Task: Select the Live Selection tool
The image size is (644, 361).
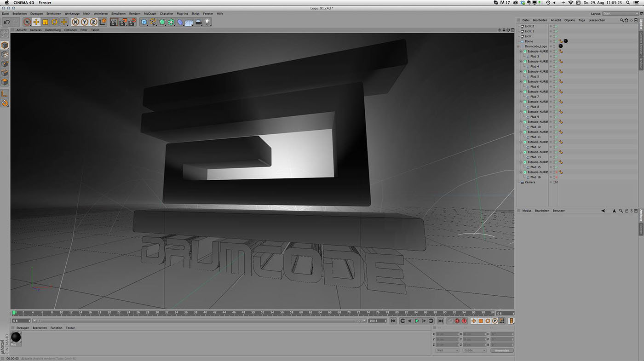Action: [27, 22]
